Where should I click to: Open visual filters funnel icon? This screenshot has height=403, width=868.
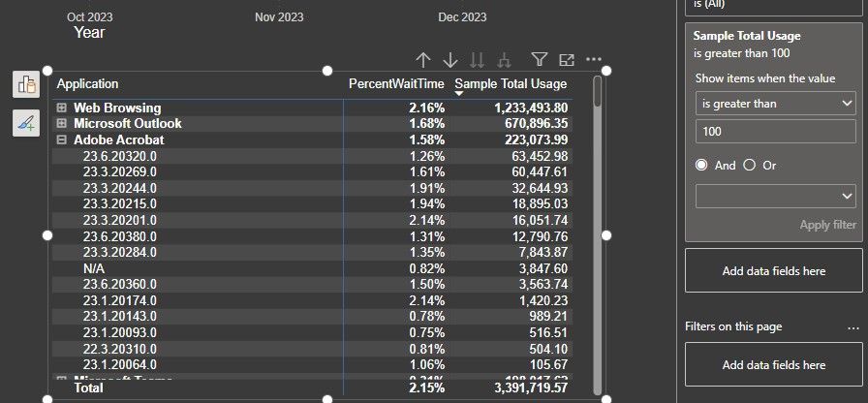pos(540,59)
